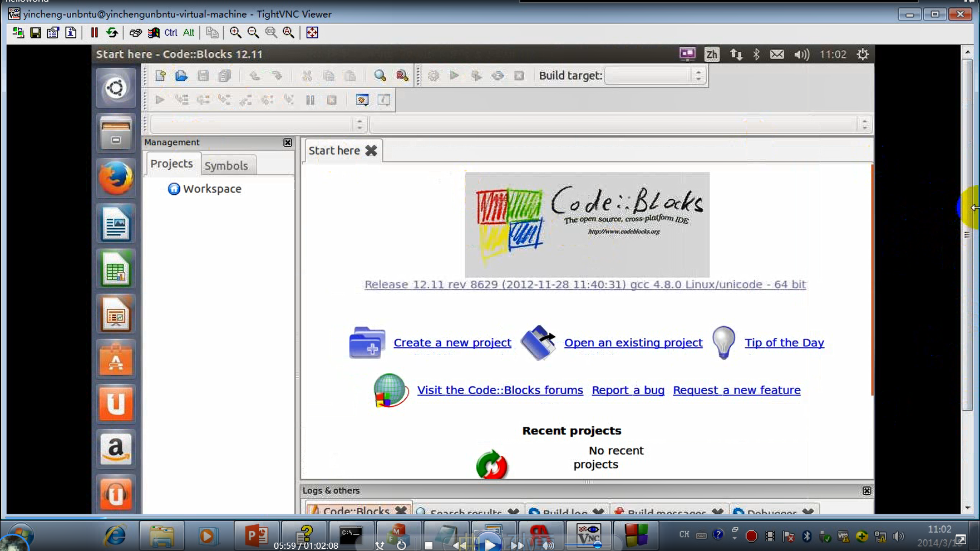Viewport: 980px width, 551px height.
Task: Close the Management panel
Action: [x=288, y=142]
